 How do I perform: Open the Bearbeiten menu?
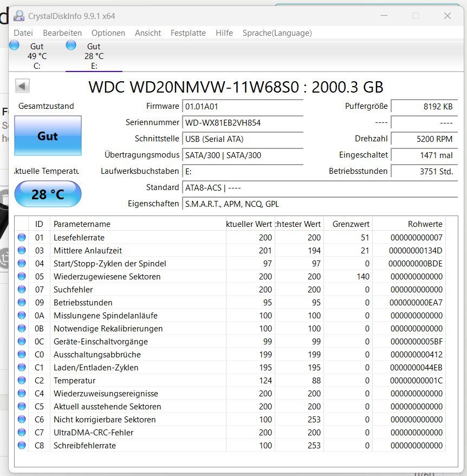click(62, 33)
